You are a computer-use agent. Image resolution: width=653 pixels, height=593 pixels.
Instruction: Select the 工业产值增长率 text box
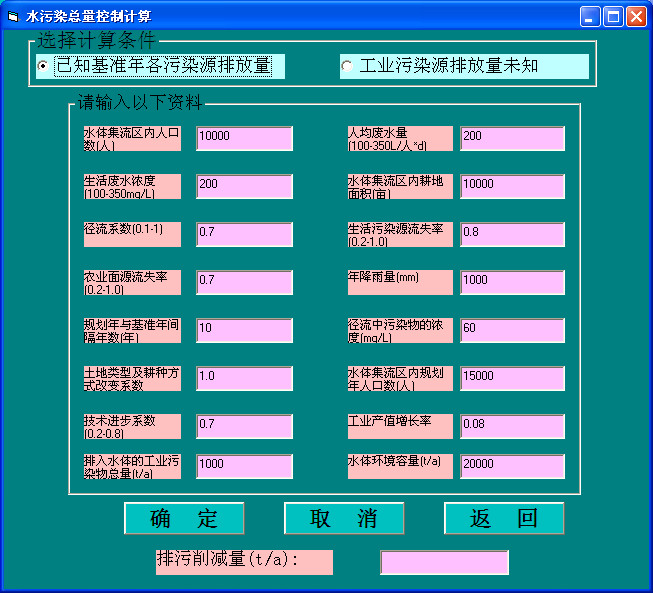(x=512, y=426)
